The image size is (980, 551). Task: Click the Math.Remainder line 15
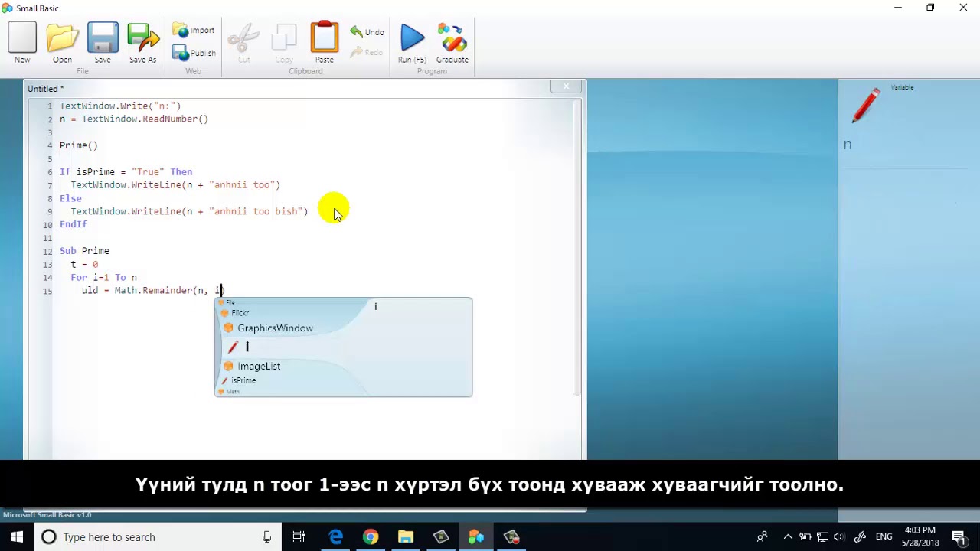click(152, 291)
